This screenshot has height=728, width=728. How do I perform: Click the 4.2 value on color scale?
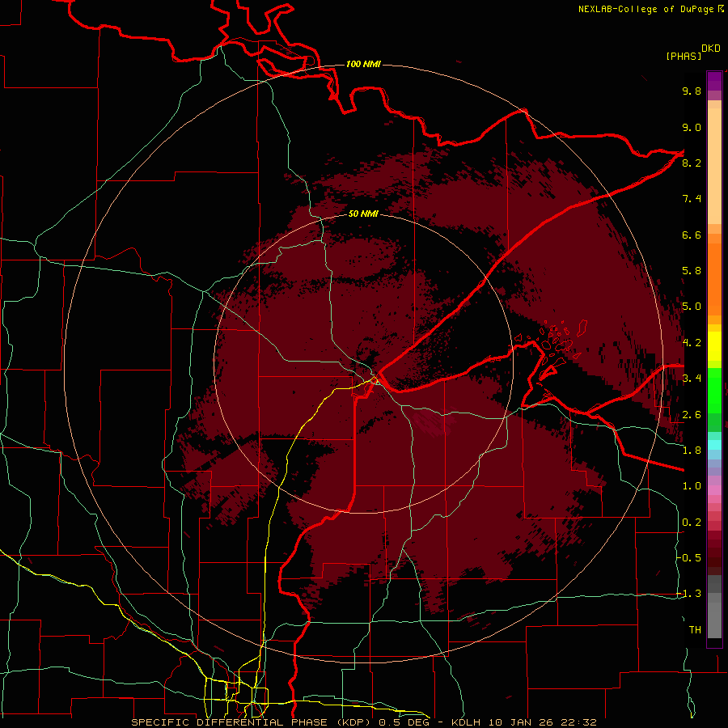pyautogui.click(x=692, y=343)
